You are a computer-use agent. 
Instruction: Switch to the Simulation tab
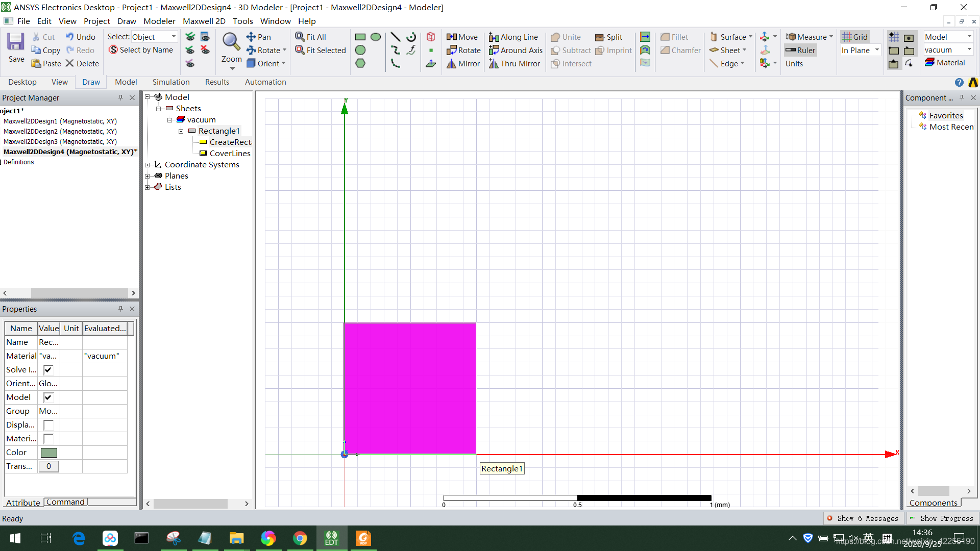point(170,82)
